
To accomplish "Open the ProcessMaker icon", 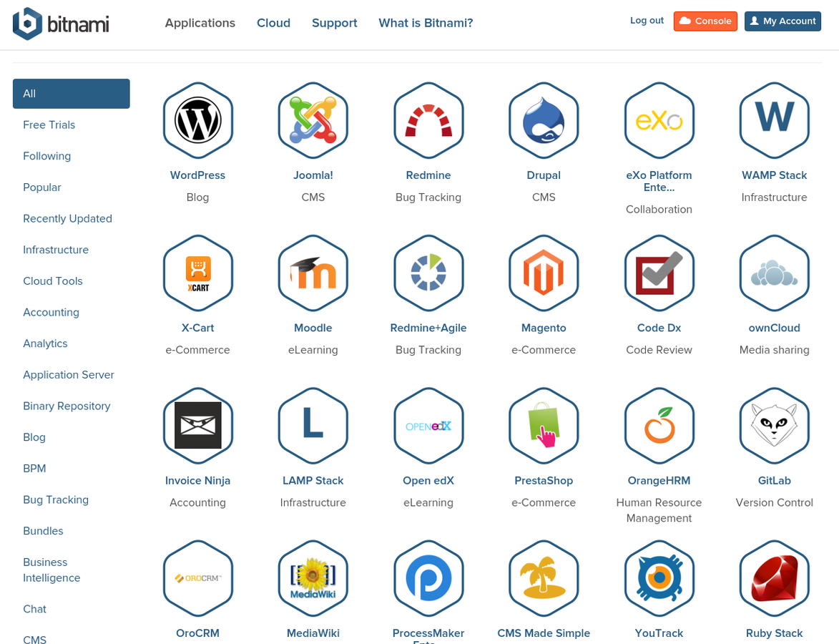I will (428, 578).
